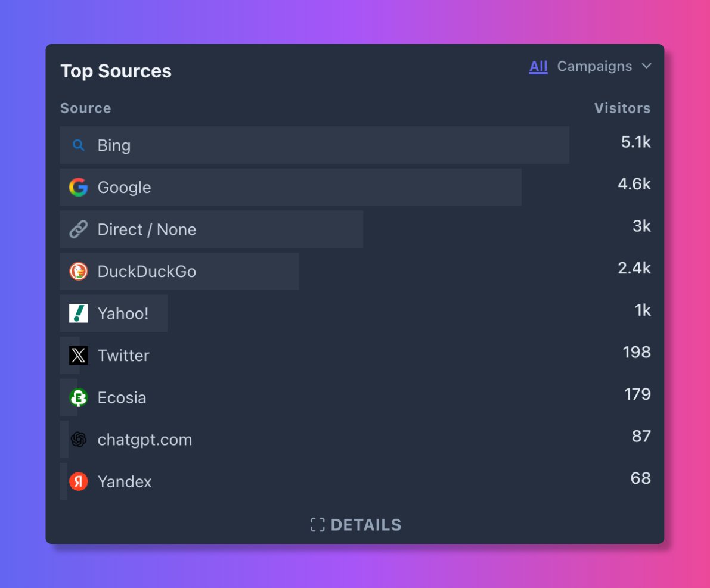The image size is (710, 588).
Task: Click the 68 visitors value for Yandex
Action: [x=641, y=478]
